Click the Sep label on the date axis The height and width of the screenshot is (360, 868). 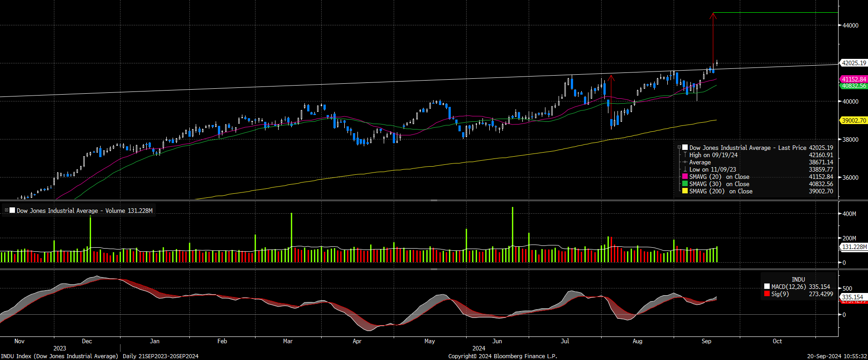pos(706,341)
